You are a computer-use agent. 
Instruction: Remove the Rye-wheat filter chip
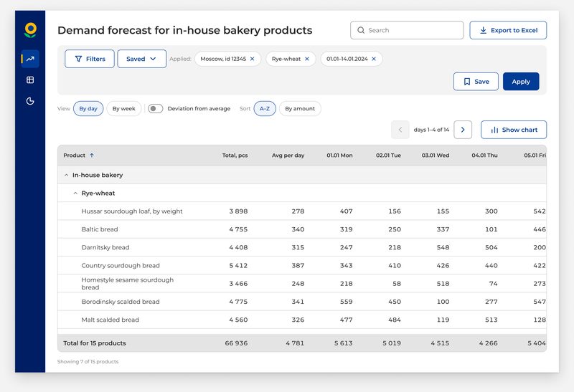[x=307, y=59]
